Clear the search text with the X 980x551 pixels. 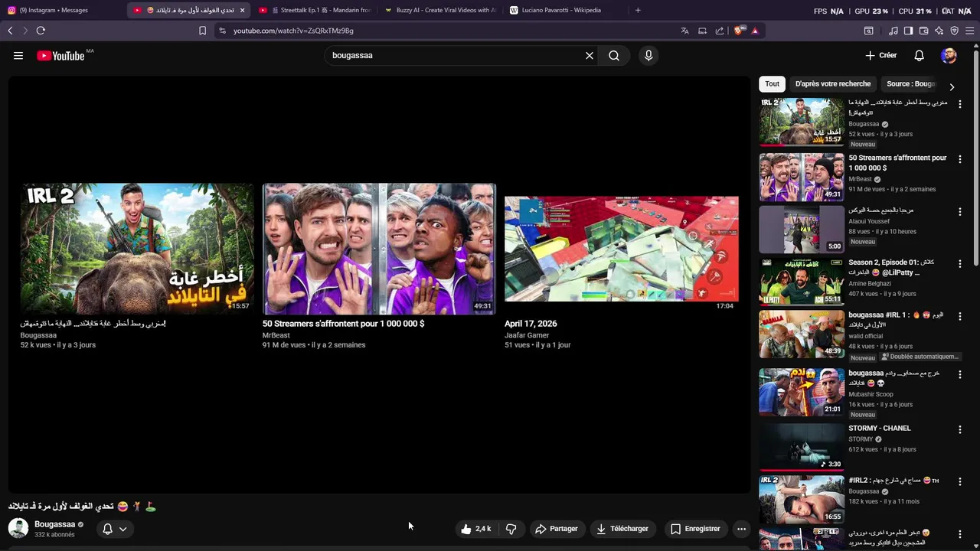coord(590,56)
